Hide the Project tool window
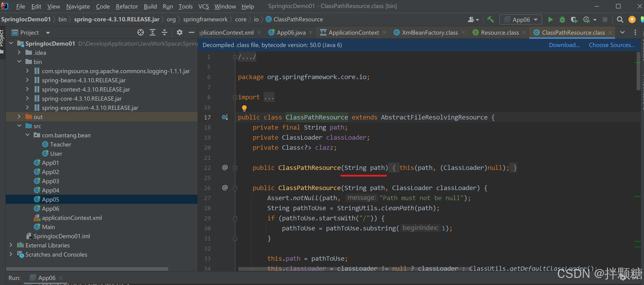 pyautogui.click(x=192, y=33)
